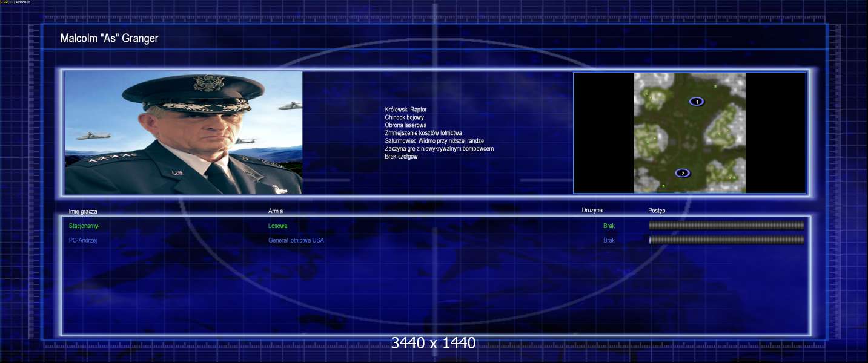Click the 'Armia' column header
Screen dimensions: 868x363
[276, 211]
